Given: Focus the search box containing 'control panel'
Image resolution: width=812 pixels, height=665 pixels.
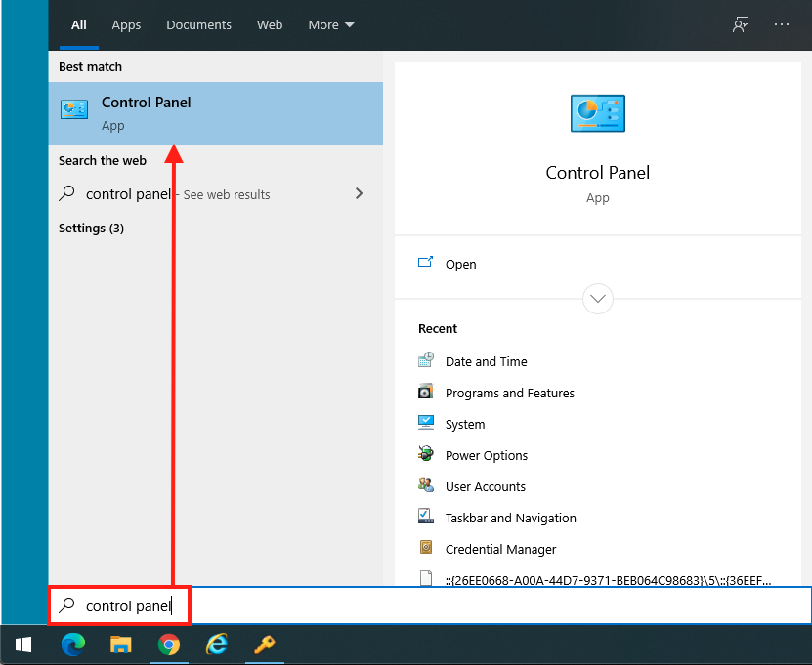Looking at the screenshot, I should pos(430,605).
